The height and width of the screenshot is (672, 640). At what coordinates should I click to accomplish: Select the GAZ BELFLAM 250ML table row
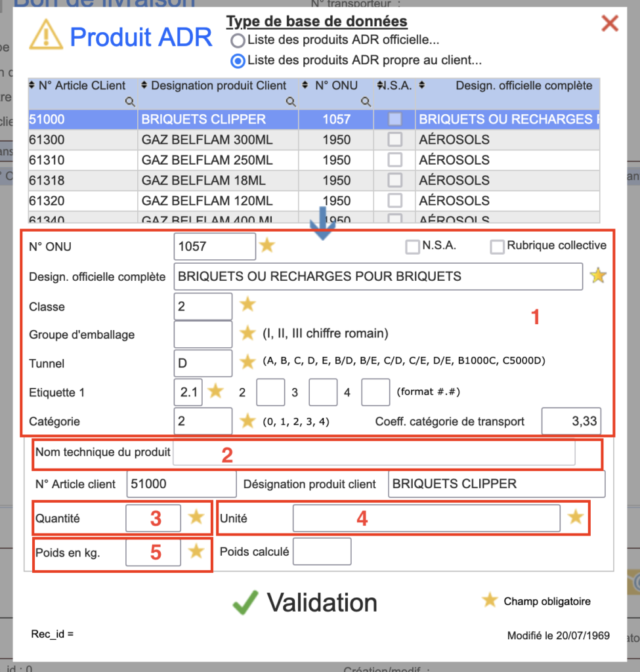[x=207, y=160]
